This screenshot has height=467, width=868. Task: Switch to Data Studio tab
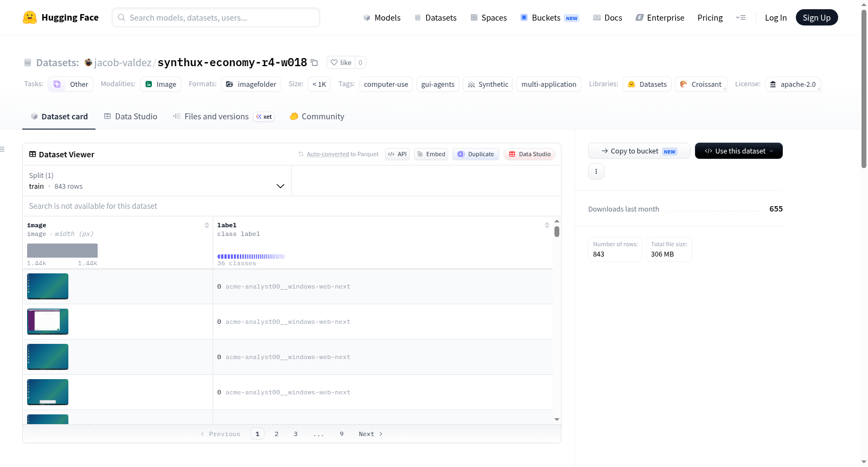[x=131, y=116]
